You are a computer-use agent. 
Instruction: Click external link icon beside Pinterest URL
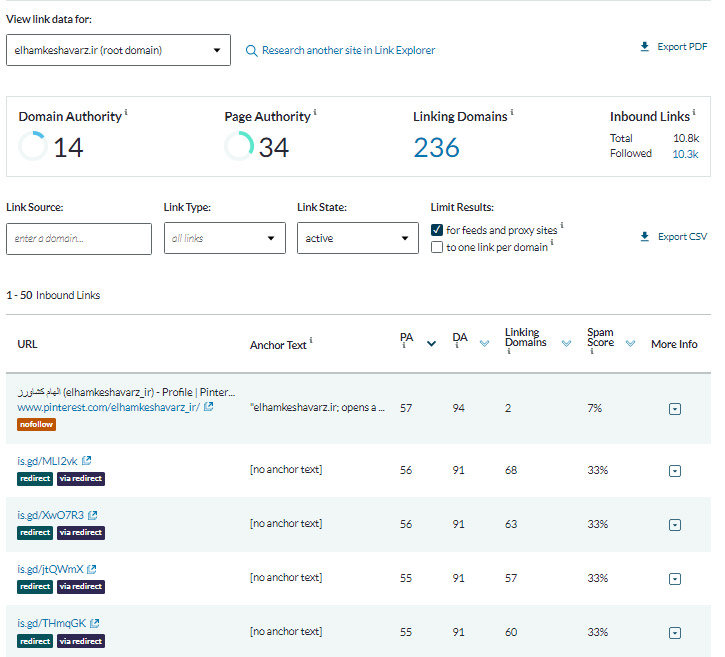(208, 407)
